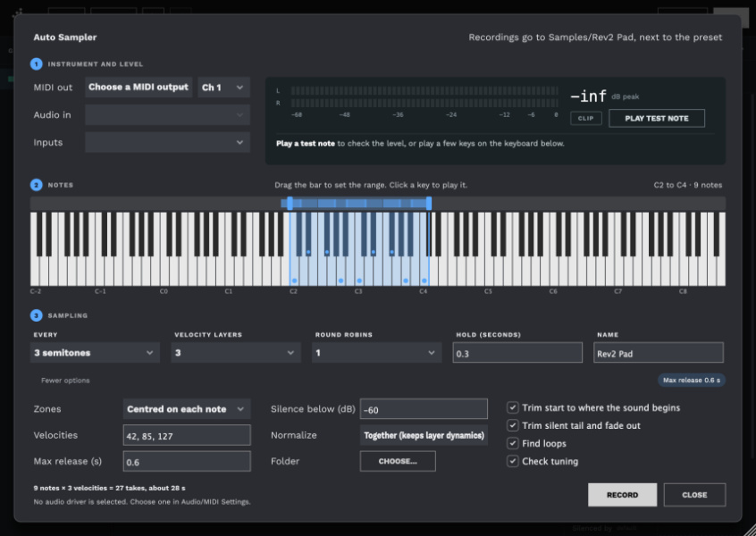This screenshot has width=756, height=536.
Task: Open the Zones dropdown
Action: 187,409
